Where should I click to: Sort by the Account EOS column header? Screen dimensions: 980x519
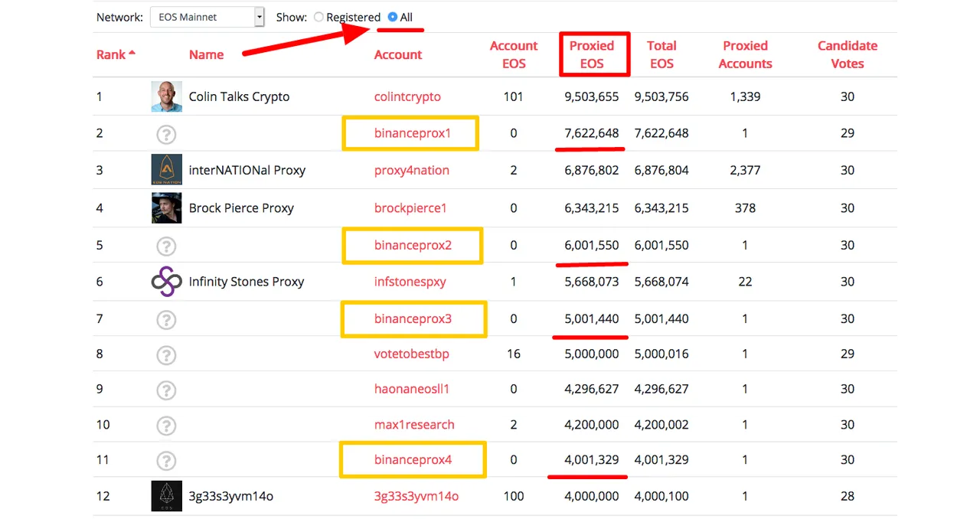[514, 54]
